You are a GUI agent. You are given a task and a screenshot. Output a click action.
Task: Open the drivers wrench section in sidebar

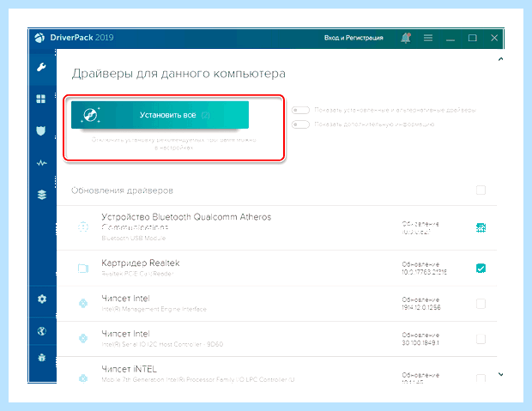[41, 67]
